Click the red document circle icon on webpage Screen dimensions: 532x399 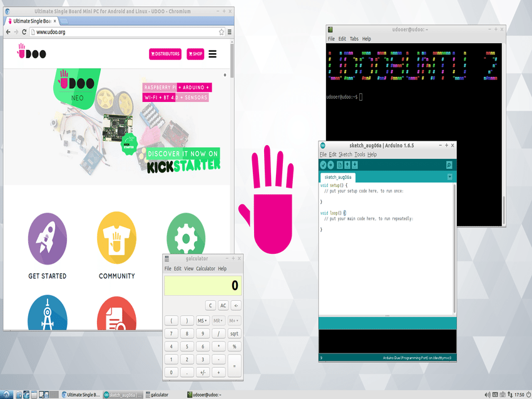pos(116,313)
